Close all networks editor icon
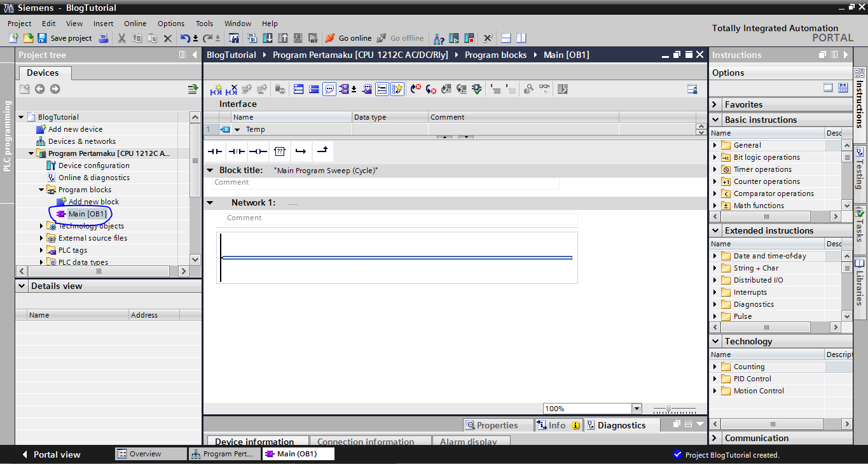 (x=313, y=89)
